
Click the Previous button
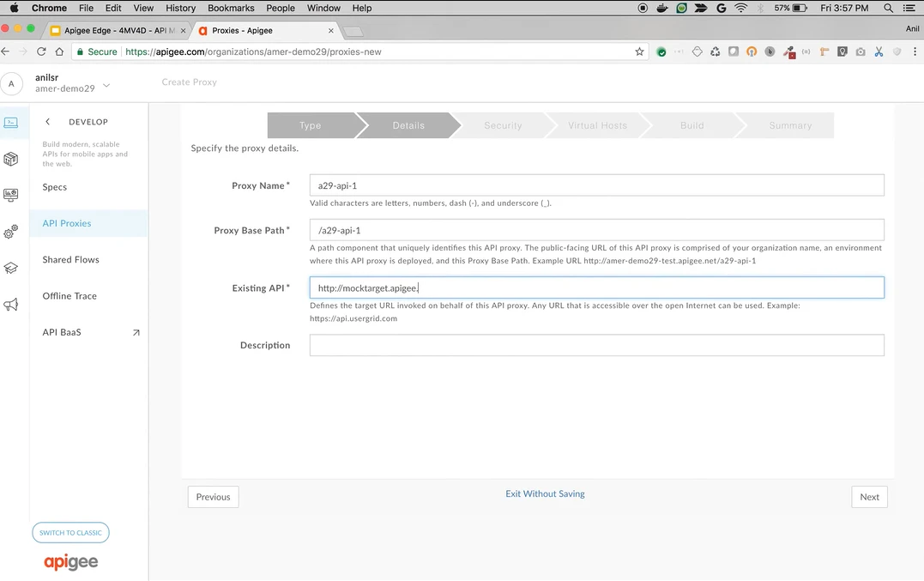point(214,497)
